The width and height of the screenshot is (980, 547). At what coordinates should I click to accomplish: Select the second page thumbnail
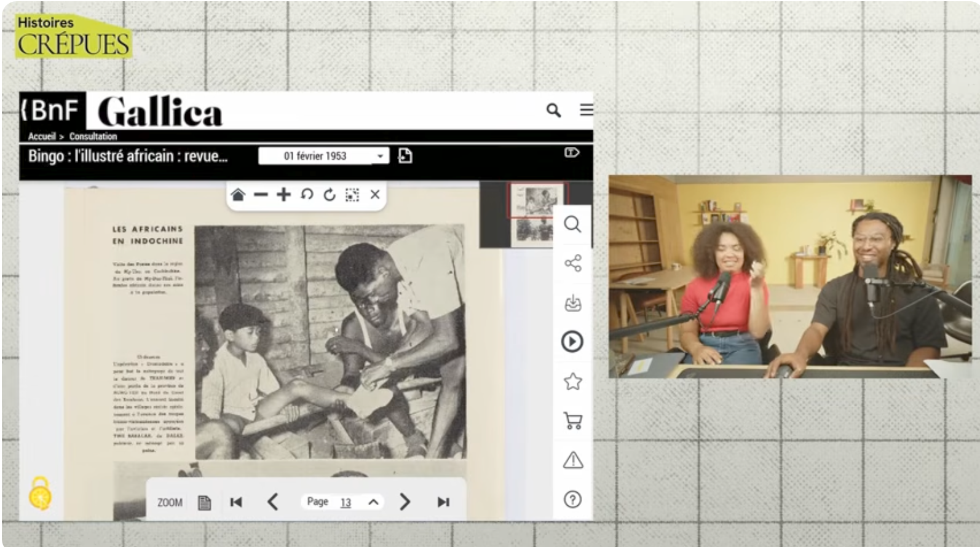(x=533, y=230)
